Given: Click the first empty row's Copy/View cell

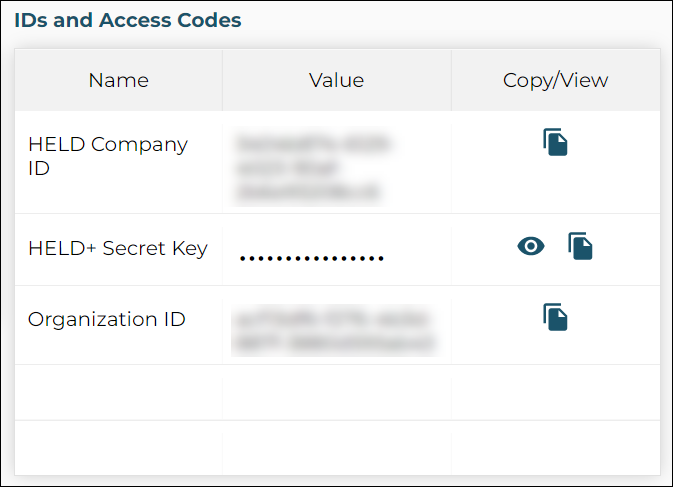Looking at the screenshot, I should click(555, 393).
